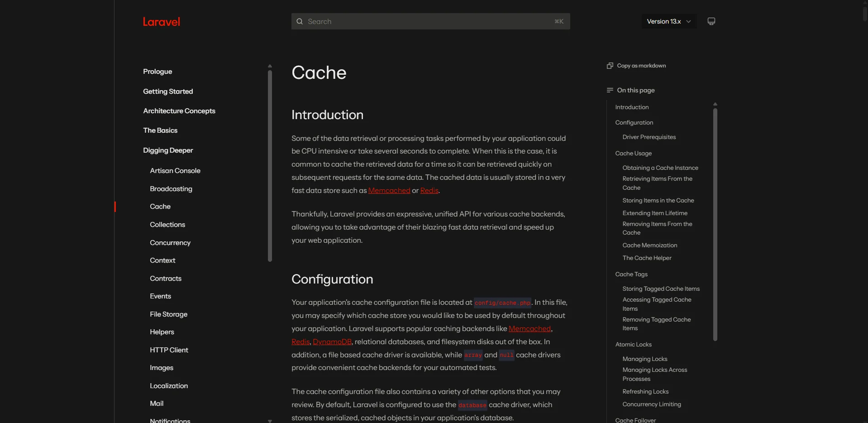868x423 pixels.
Task: Click the Memcached link in Introduction
Action: point(389,191)
